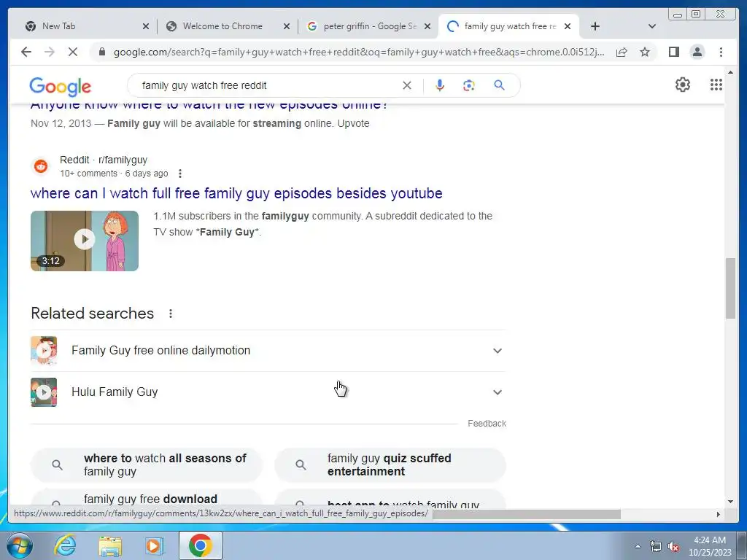Submit search with magnifier icon
747x560 pixels.
pos(499,85)
